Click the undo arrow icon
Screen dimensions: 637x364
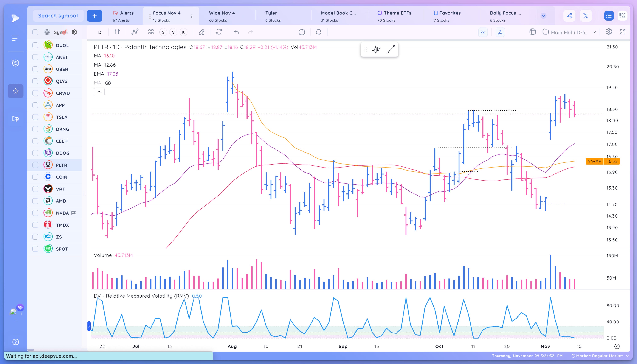coord(236,32)
